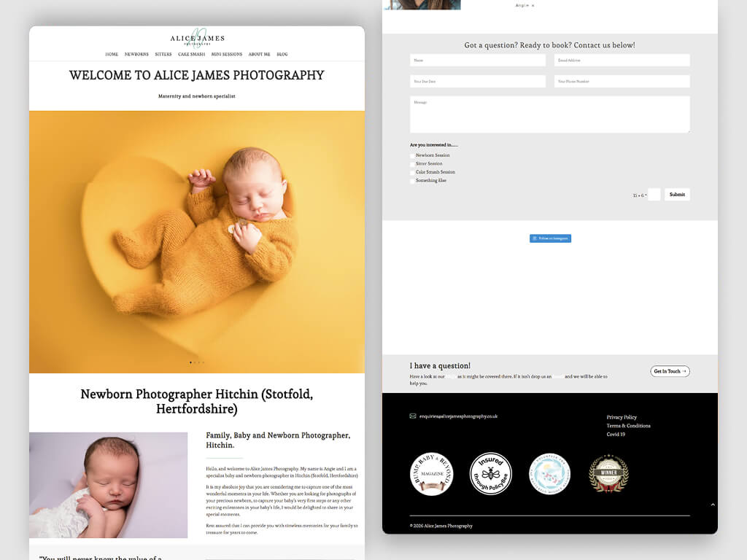Screen dimensions: 747x560
Task: Click the light blue circular volunteer badge
Action: 549,474
